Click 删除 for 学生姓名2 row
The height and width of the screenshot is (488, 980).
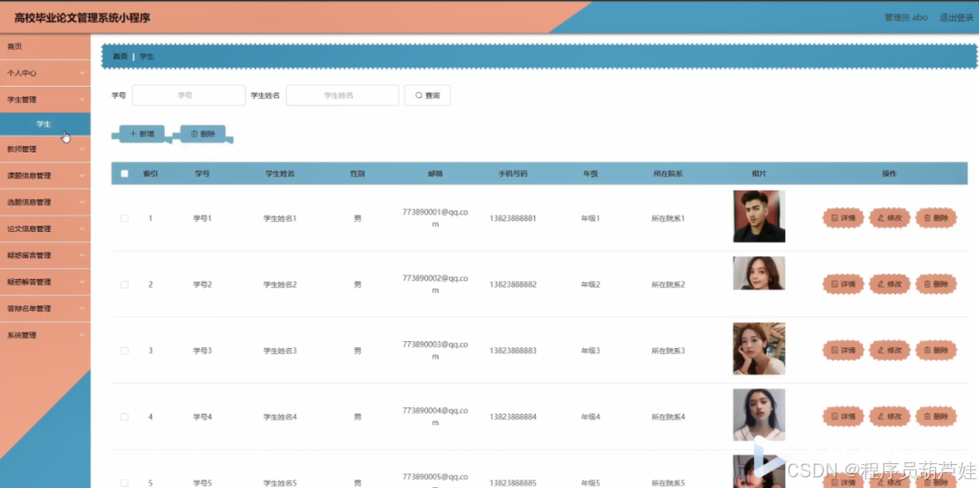(x=937, y=284)
